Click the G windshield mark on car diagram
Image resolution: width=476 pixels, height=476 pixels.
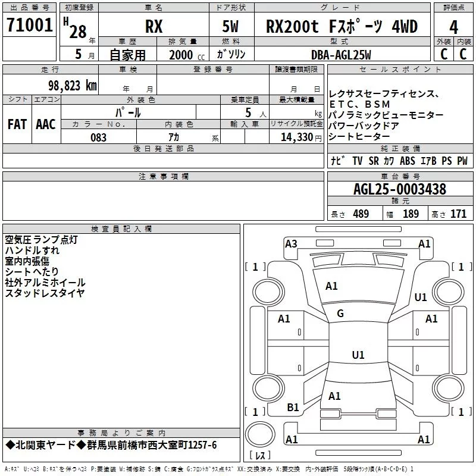[x=340, y=314]
